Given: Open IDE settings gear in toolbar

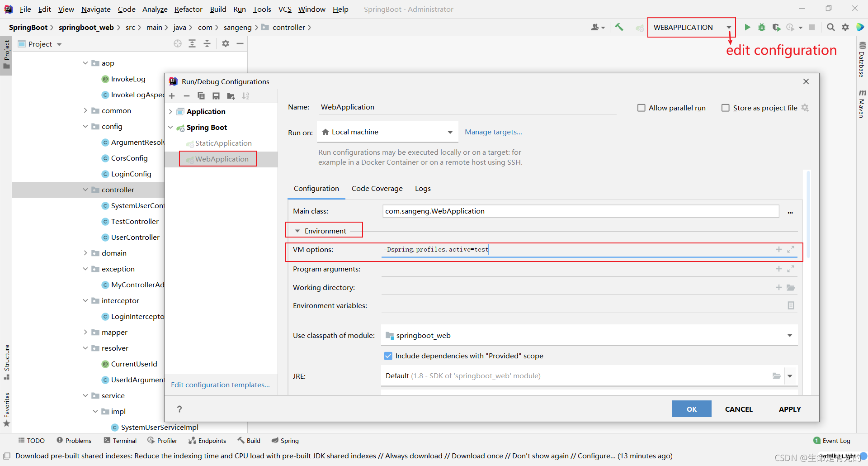Looking at the screenshot, I should (x=845, y=28).
